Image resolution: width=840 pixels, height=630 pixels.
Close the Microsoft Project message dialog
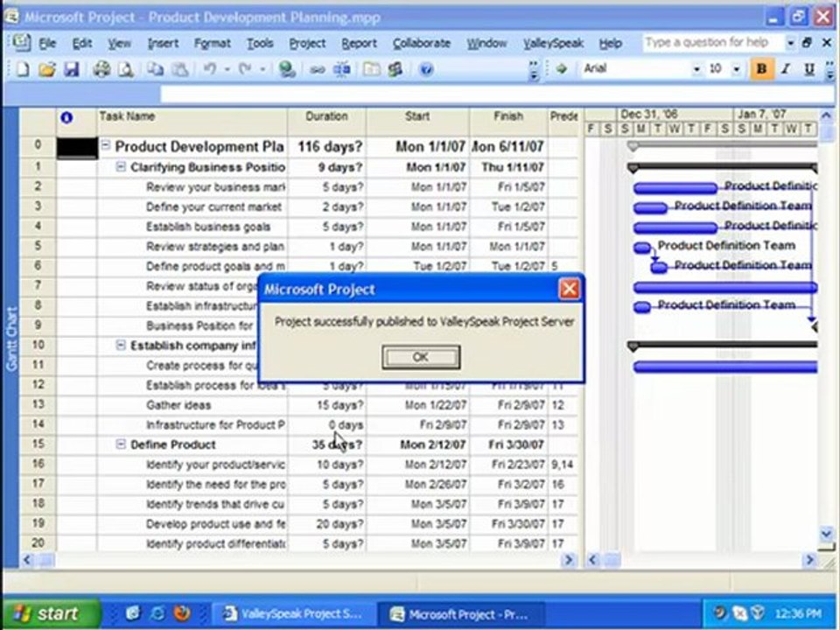coord(569,290)
